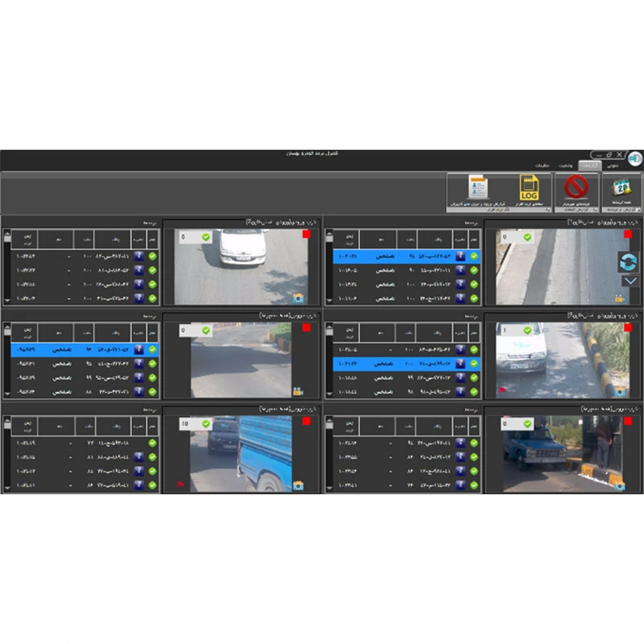The image size is (644, 644).
Task: Open plate image icon in blue truck table's last row
Action: pos(139,485)
